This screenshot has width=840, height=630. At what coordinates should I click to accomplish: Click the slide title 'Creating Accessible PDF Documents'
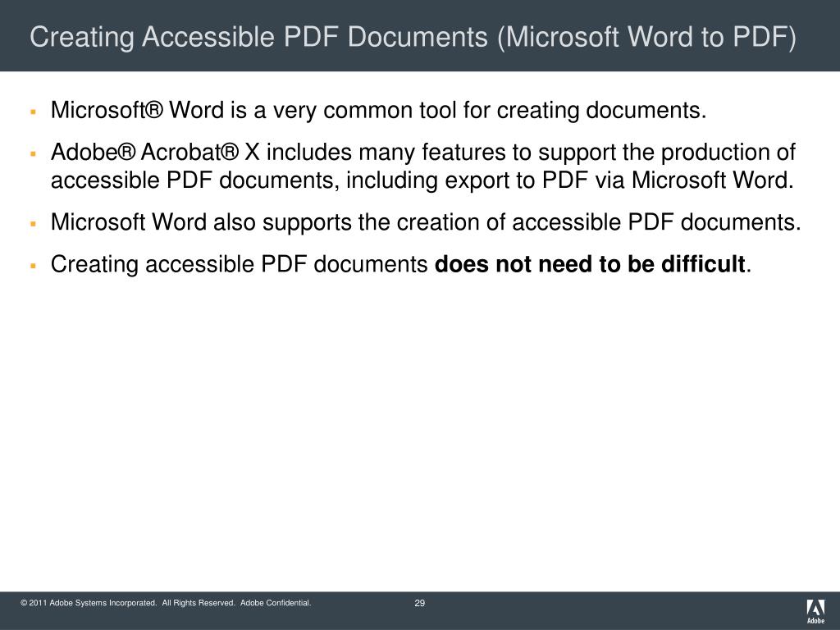413,37
